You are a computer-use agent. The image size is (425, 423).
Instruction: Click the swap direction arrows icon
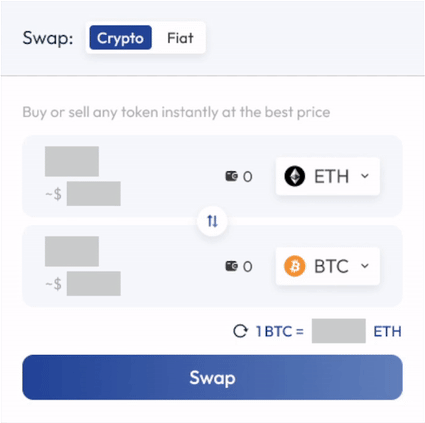click(x=212, y=221)
